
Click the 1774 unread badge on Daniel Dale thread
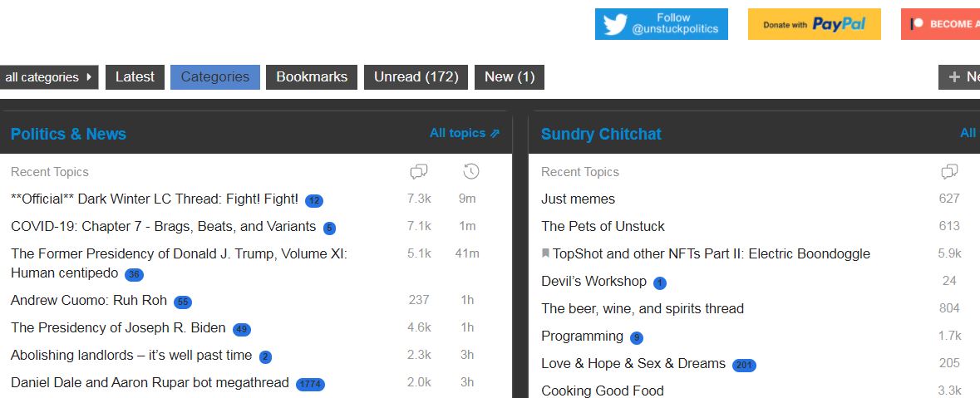click(x=311, y=384)
